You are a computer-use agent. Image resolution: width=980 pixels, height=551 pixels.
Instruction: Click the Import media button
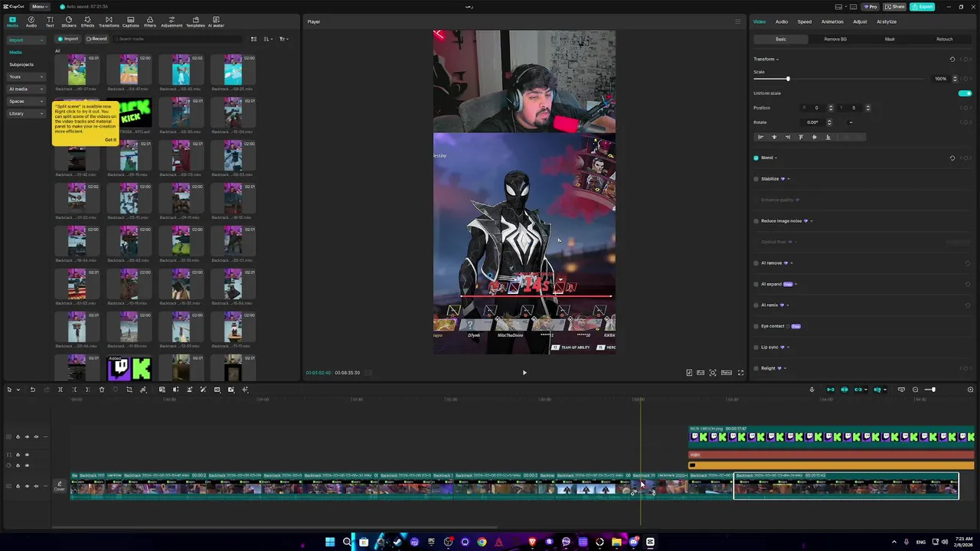point(68,38)
